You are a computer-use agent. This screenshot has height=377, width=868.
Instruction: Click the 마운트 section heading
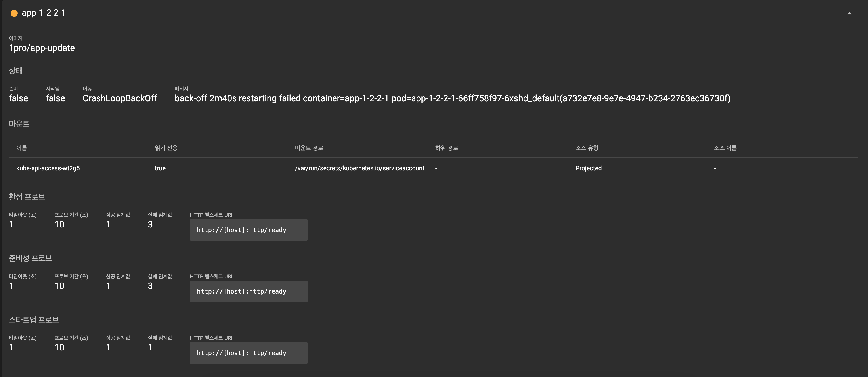(19, 124)
